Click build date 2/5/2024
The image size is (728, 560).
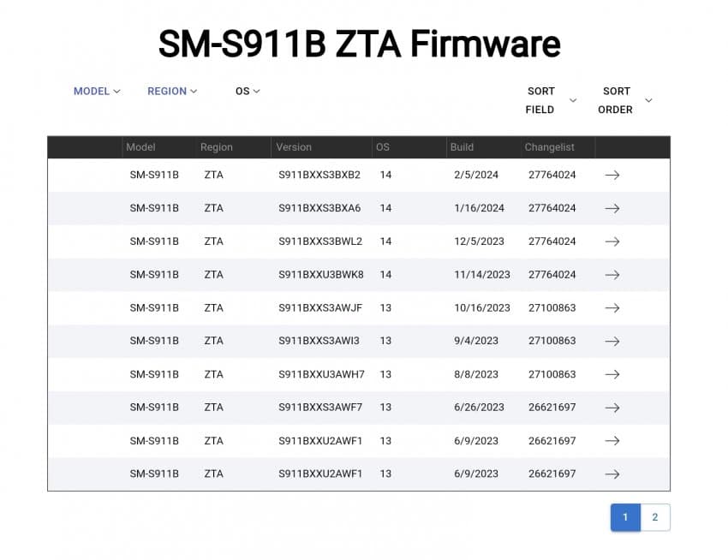click(476, 175)
